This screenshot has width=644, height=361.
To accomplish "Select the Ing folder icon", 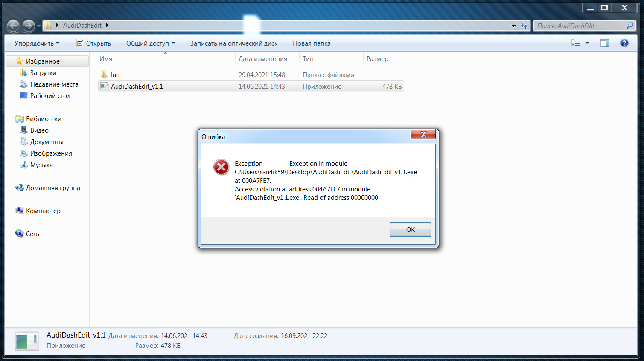I will coord(104,75).
